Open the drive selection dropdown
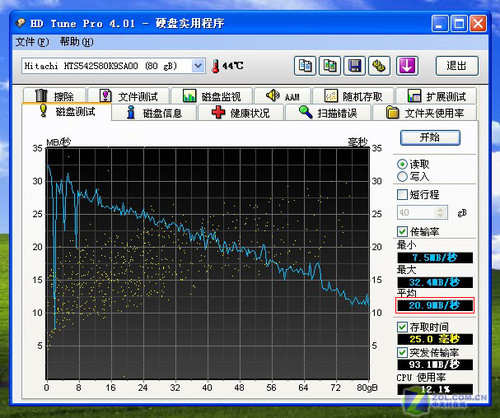 tap(198, 66)
